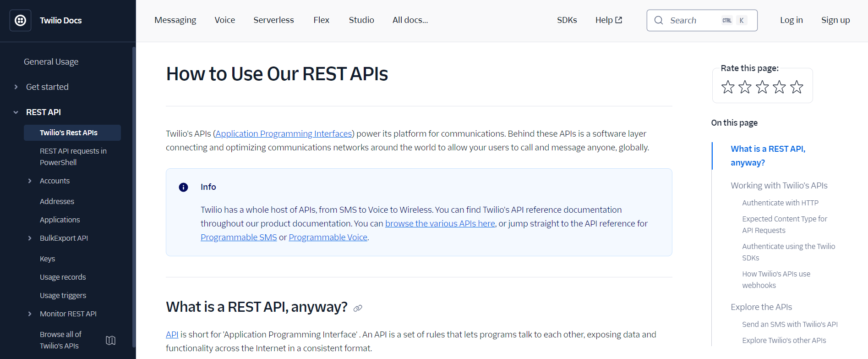Open the Flex menu item
This screenshot has height=359, width=868.
click(322, 20)
